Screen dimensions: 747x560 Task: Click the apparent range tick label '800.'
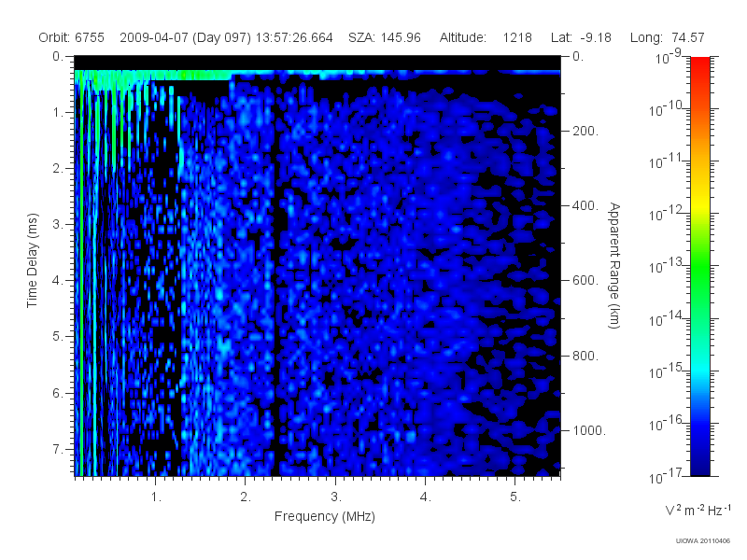tap(585, 356)
